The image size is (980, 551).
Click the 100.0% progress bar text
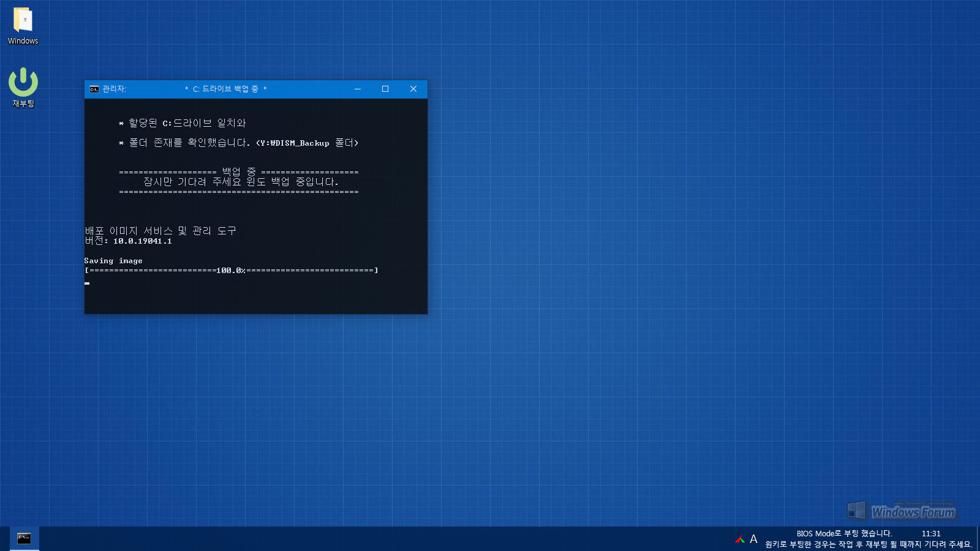coord(231,271)
